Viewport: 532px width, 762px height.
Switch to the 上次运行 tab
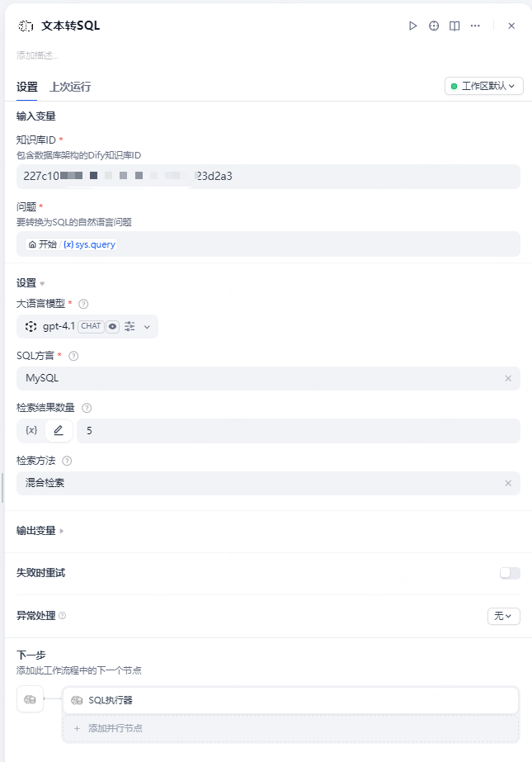(70, 87)
